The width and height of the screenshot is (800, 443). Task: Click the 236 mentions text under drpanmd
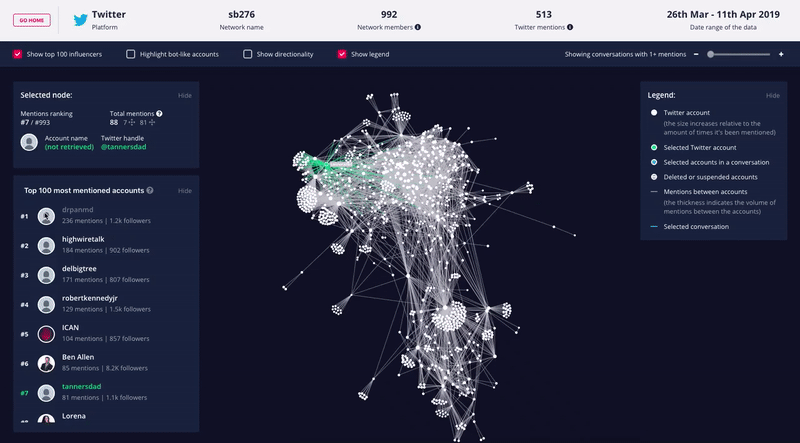point(82,221)
